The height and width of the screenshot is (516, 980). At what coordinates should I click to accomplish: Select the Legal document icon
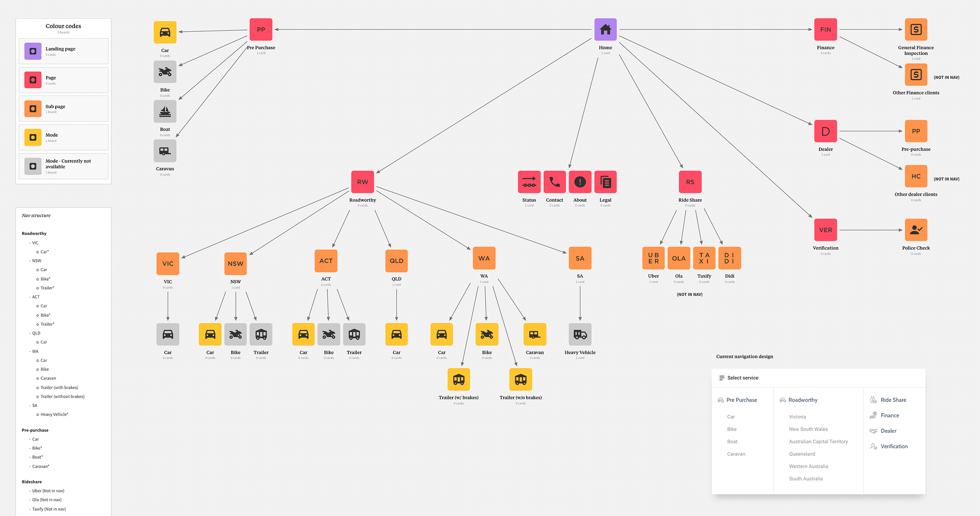605,182
